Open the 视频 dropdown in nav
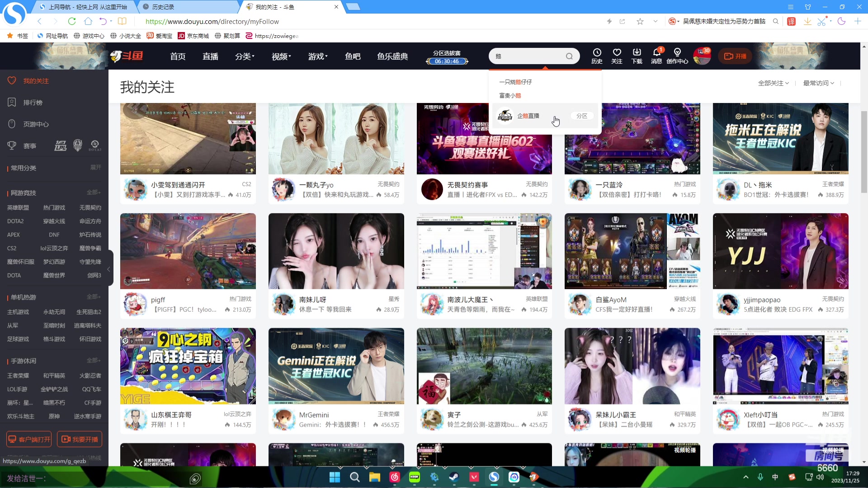868x488 pixels. point(281,56)
